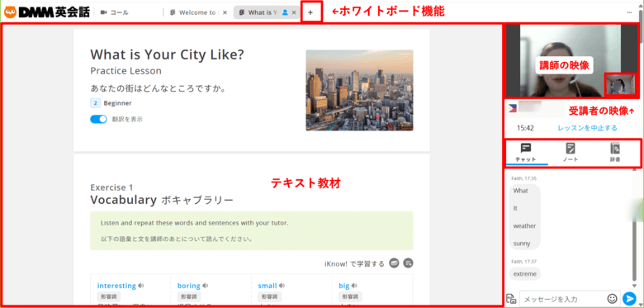The image size is (644, 308).
Task: Click the Practice Lesson subtitle
Action: (125, 71)
